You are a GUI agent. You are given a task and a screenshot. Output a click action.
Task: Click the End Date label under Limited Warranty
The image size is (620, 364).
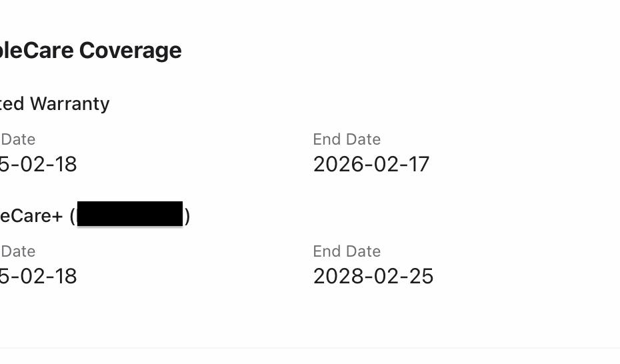(347, 139)
